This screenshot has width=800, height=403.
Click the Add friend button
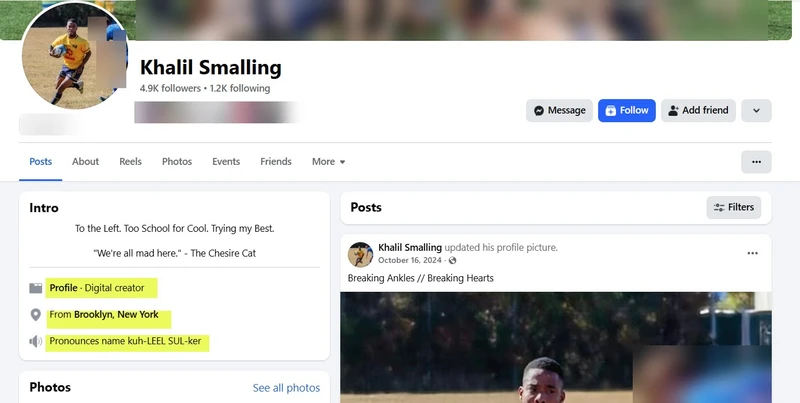[698, 110]
